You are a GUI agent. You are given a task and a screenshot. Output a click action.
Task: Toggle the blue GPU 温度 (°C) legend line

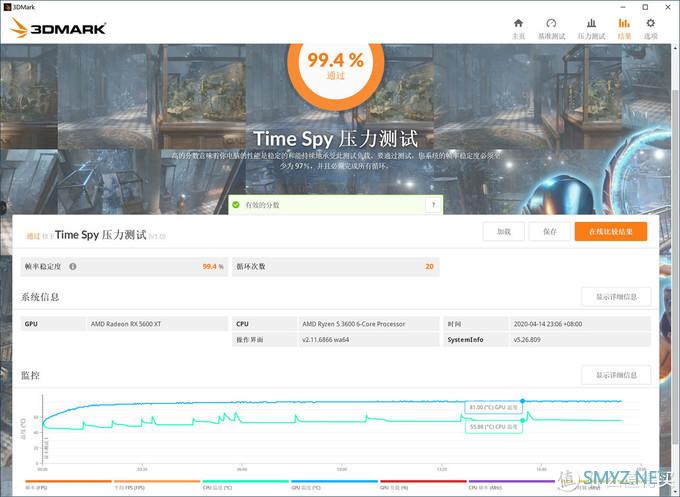(x=334, y=481)
